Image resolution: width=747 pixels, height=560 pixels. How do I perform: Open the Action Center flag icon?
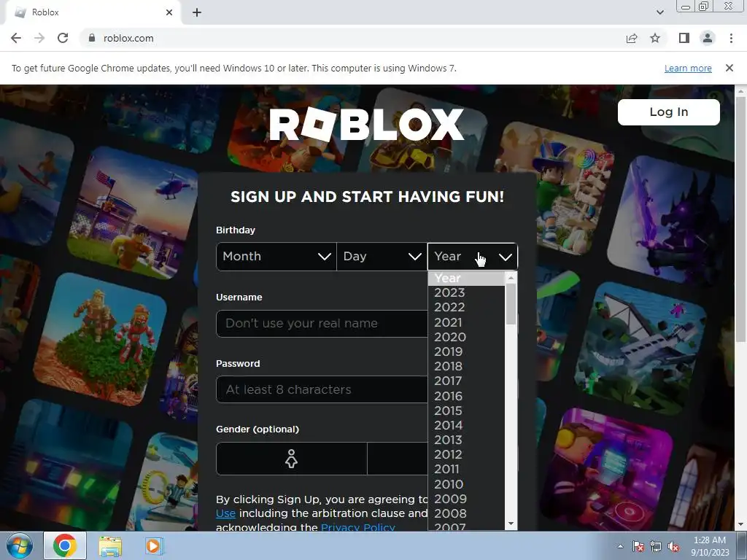(638, 546)
